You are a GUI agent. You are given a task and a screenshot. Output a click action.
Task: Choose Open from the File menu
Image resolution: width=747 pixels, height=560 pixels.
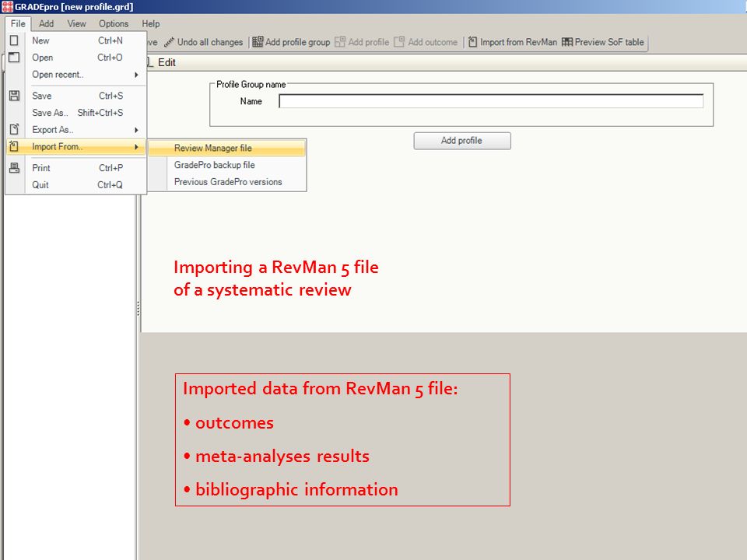tap(76, 57)
